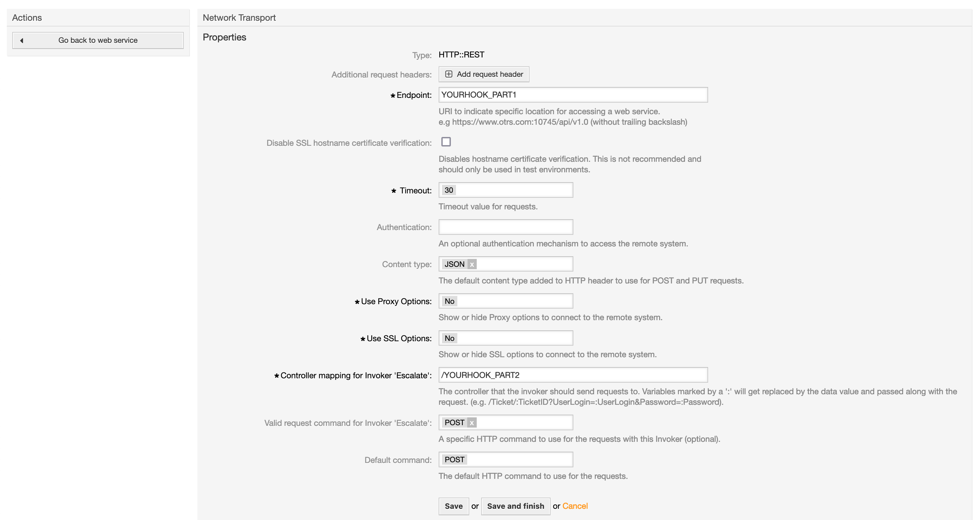Toggle Disable SSL hostname certificate verification checkbox
The height and width of the screenshot is (520, 980).
click(446, 142)
